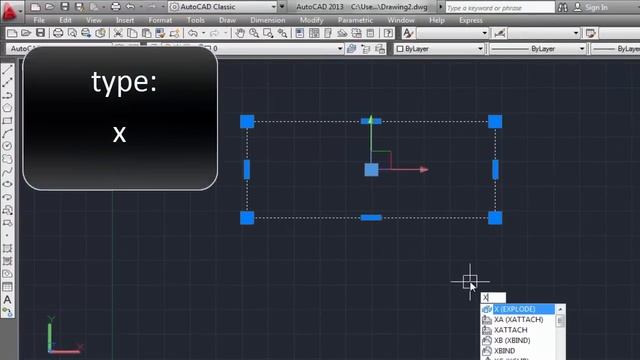Click the Help question mark icon

point(389,33)
